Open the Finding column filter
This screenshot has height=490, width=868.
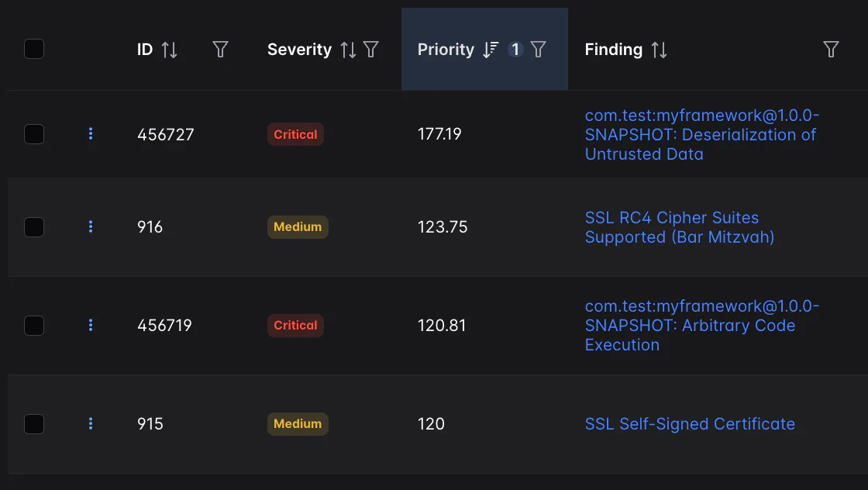[831, 50]
